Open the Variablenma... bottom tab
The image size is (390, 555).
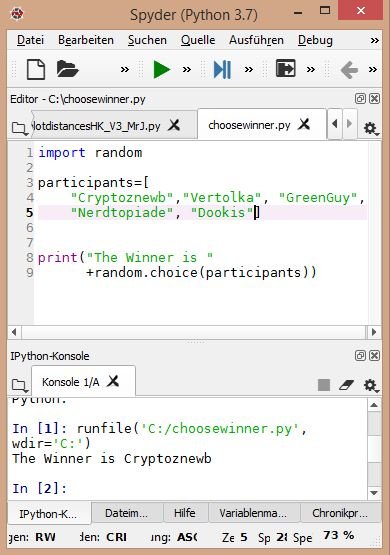pyautogui.click(x=253, y=513)
